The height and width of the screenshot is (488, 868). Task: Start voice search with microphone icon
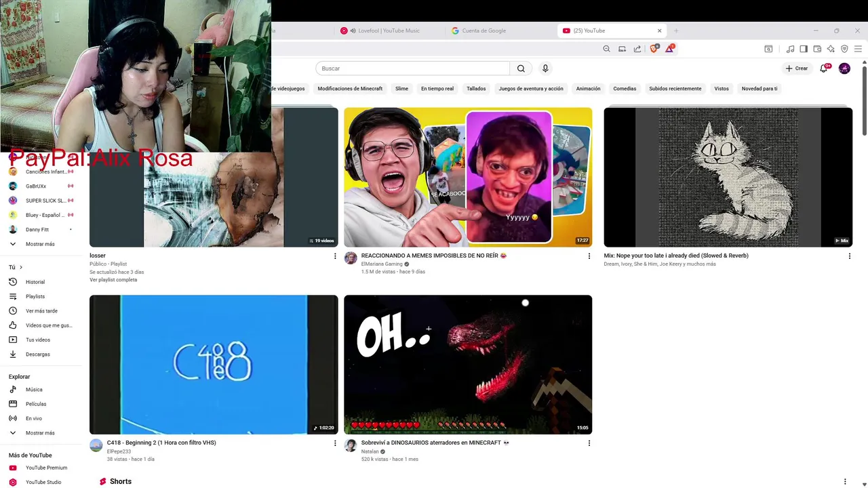point(545,68)
